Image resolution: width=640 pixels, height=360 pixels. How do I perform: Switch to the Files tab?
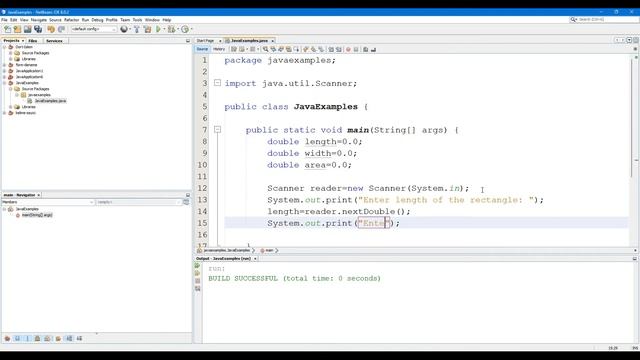[x=33, y=41]
